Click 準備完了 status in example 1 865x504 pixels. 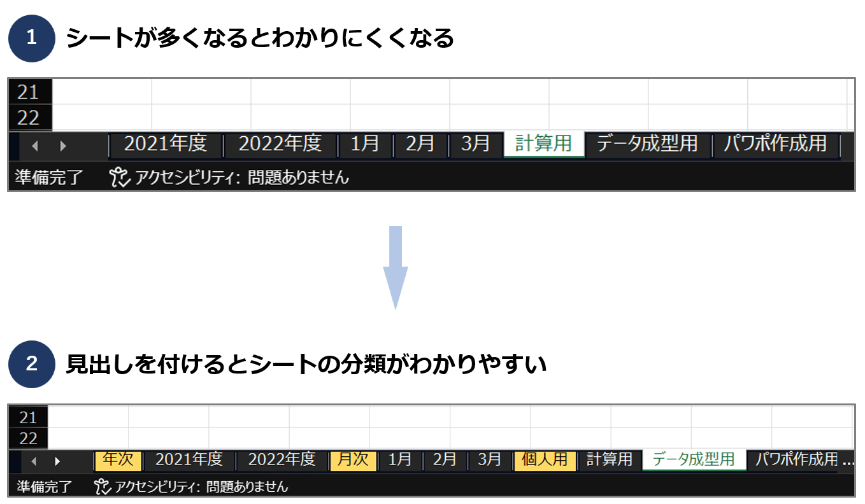[x=49, y=177]
